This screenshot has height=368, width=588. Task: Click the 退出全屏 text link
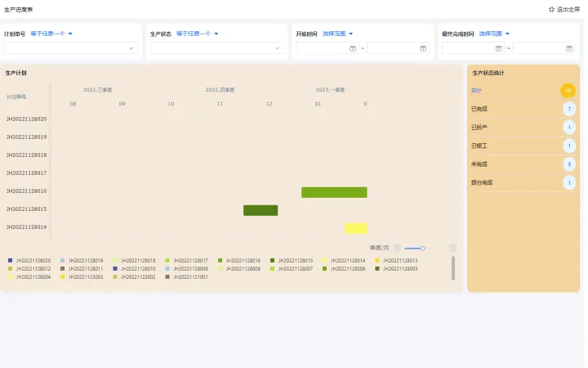pos(568,9)
